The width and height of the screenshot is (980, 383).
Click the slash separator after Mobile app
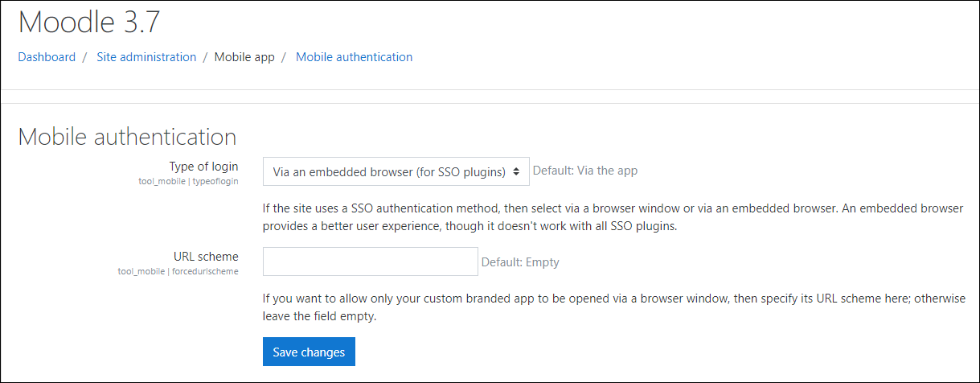[284, 57]
